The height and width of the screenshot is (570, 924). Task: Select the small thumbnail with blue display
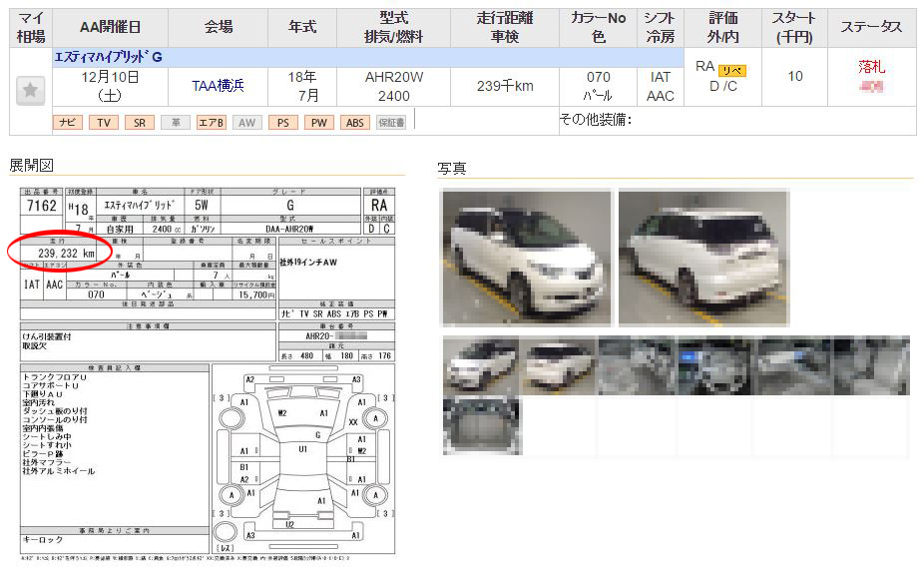point(715,365)
